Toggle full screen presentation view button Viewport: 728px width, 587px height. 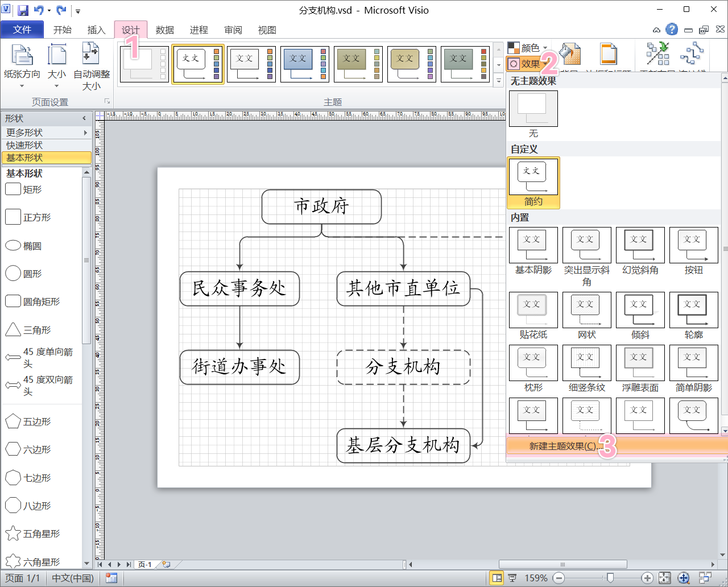(512, 578)
